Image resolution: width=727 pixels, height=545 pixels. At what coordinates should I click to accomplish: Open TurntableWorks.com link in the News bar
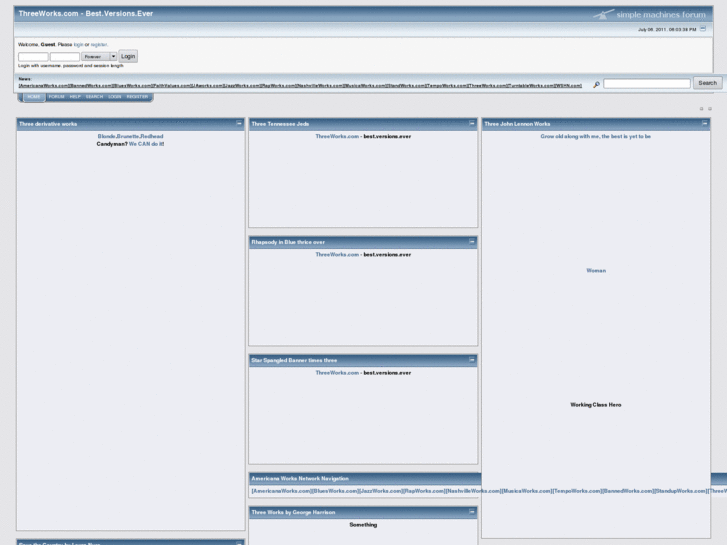531,86
